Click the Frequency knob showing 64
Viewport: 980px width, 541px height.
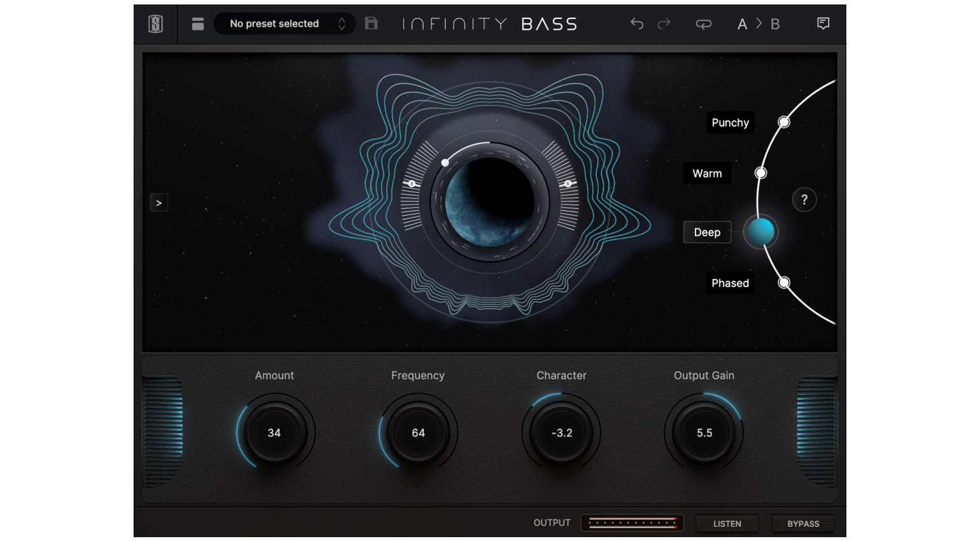418,433
